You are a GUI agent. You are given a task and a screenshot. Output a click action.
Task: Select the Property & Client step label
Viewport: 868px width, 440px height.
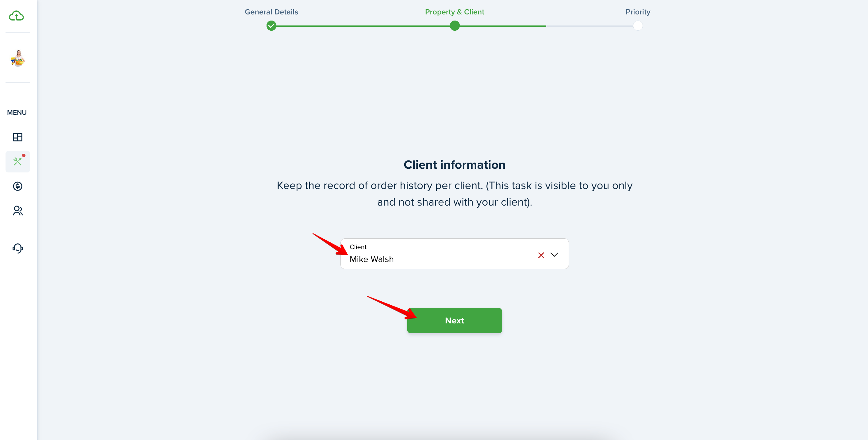[x=454, y=12]
